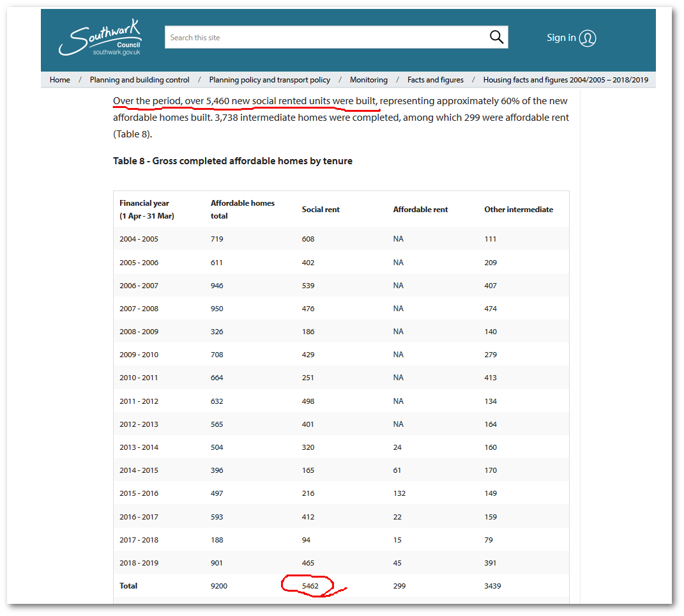The width and height of the screenshot is (684, 616).
Task: Click 132 affordable rent for 2015 - 2016
Action: [x=399, y=493]
